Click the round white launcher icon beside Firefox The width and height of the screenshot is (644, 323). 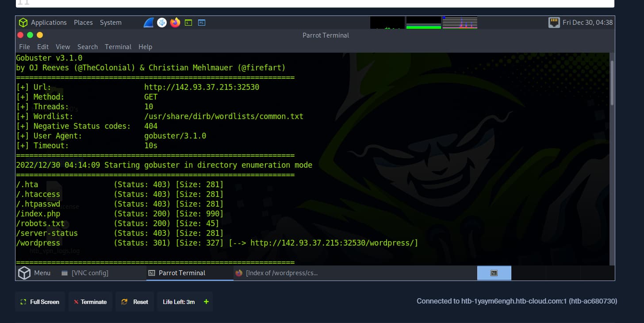click(x=162, y=23)
